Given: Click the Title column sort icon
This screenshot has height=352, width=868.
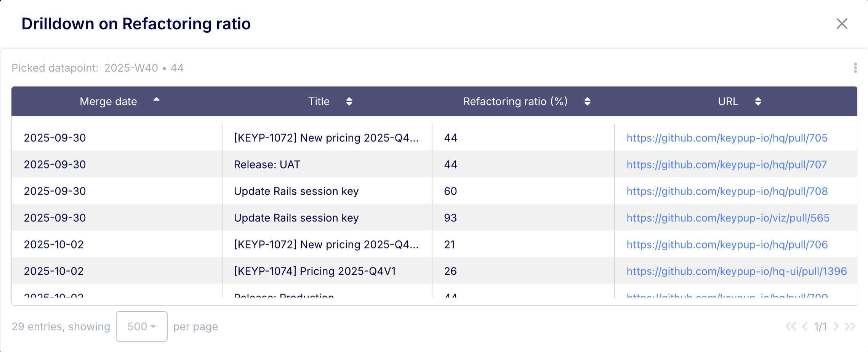Looking at the screenshot, I should [x=349, y=101].
